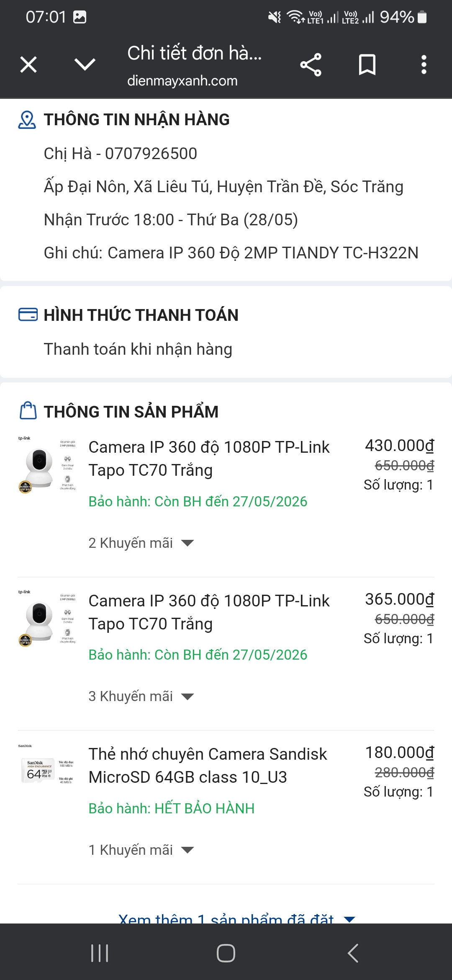Expand "1 Khuyến mãi" for Sandisk card

pyautogui.click(x=141, y=850)
